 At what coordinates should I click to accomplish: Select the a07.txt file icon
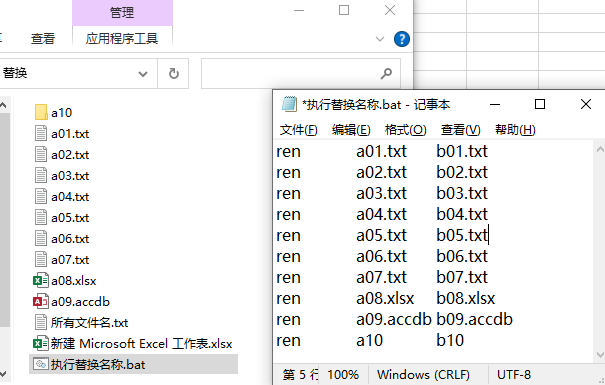(x=41, y=259)
